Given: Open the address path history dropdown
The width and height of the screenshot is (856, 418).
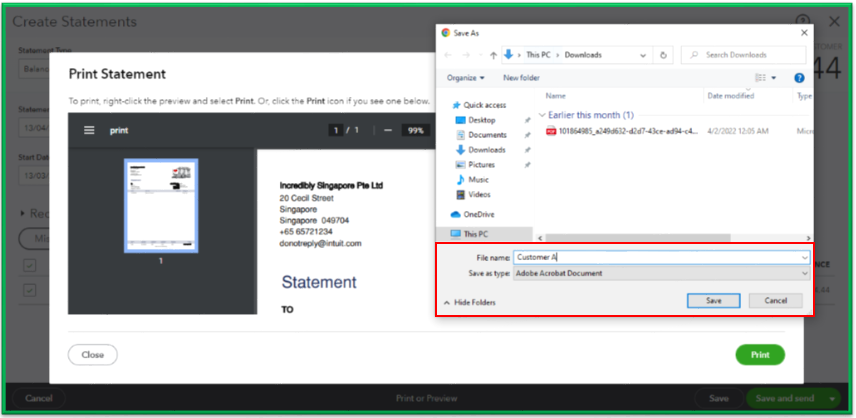Looking at the screenshot, I should 643,55.
